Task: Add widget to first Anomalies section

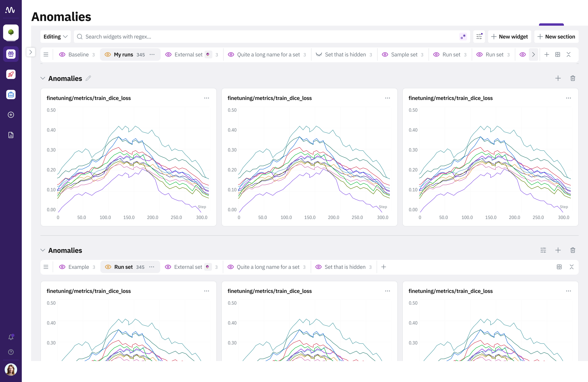Action: 558,78
